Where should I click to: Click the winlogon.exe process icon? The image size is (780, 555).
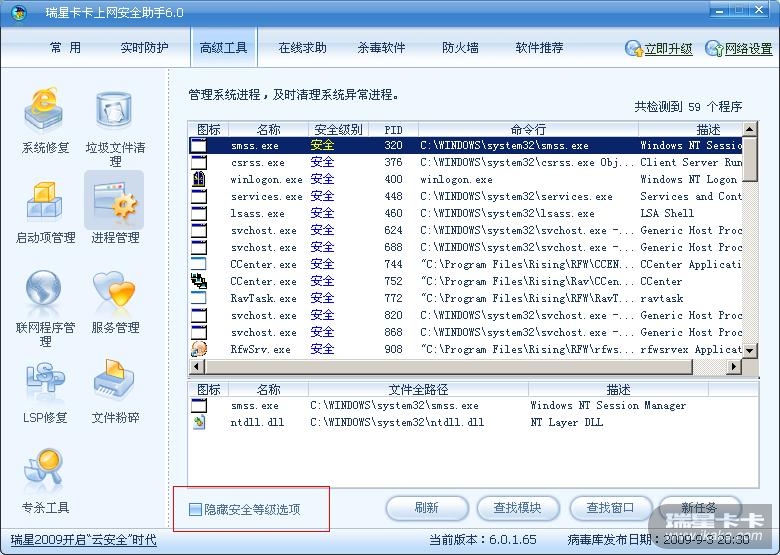click(198, 179)
